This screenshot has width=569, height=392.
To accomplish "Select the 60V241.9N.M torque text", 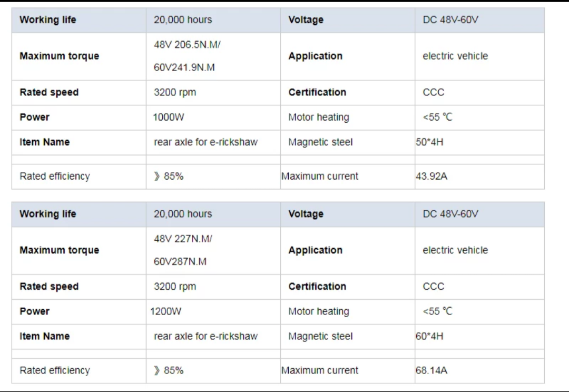I will point(184,68).
